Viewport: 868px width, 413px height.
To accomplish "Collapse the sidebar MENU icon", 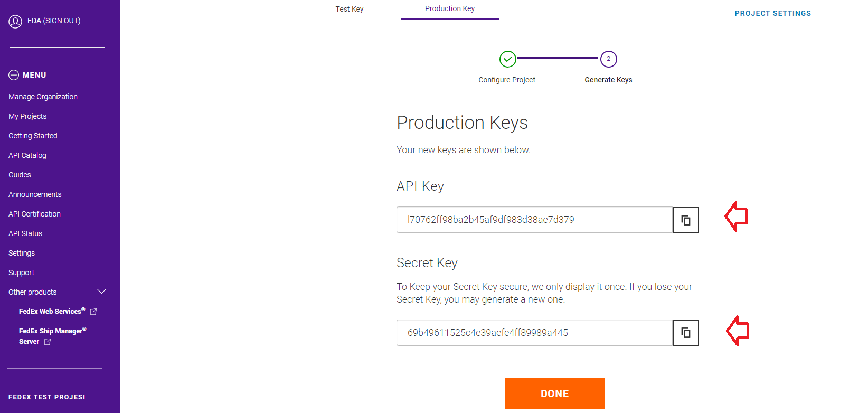I will pyautogui.click(x=14, y=75).
